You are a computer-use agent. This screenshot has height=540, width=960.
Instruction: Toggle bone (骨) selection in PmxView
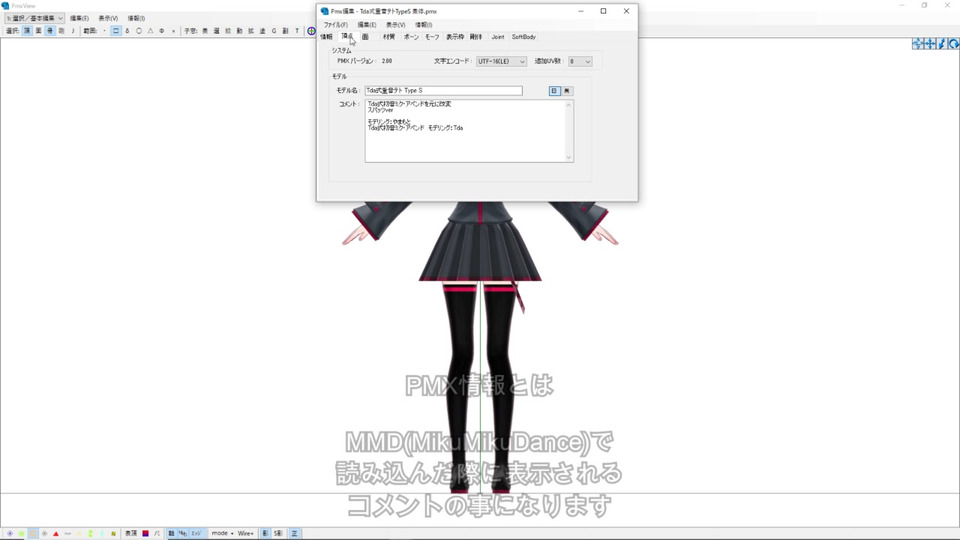50,31
